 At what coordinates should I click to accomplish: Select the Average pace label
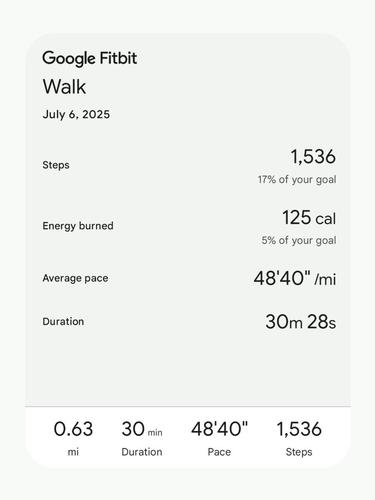tap(75, 278)
